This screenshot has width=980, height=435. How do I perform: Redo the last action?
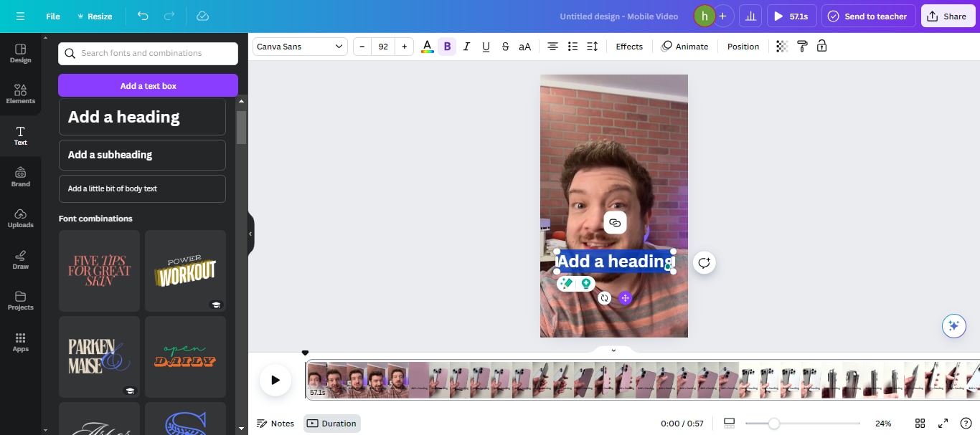[169, 16]
